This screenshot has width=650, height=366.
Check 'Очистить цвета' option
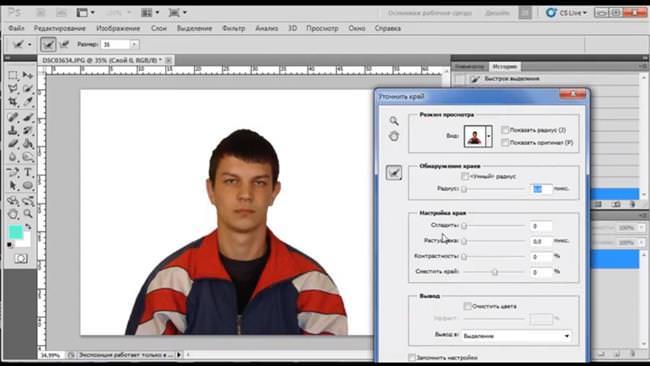(467, 306)
